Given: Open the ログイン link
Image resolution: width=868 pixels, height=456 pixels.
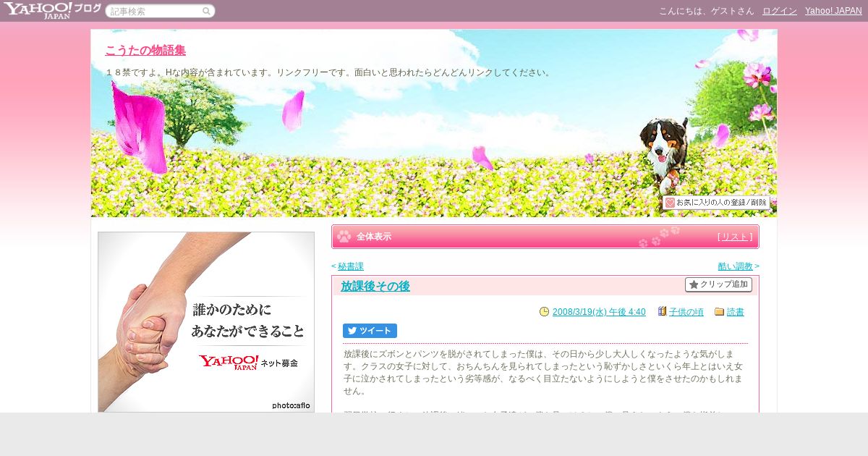Looking at the screenshot, I should coord(780,11).
